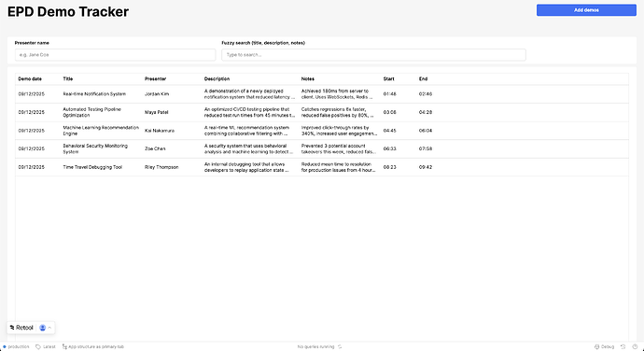Image resolution: width=644 pixels, height=351 pixels.
Task: Click the Latest version tag
Action: click(x=46, y=347)
